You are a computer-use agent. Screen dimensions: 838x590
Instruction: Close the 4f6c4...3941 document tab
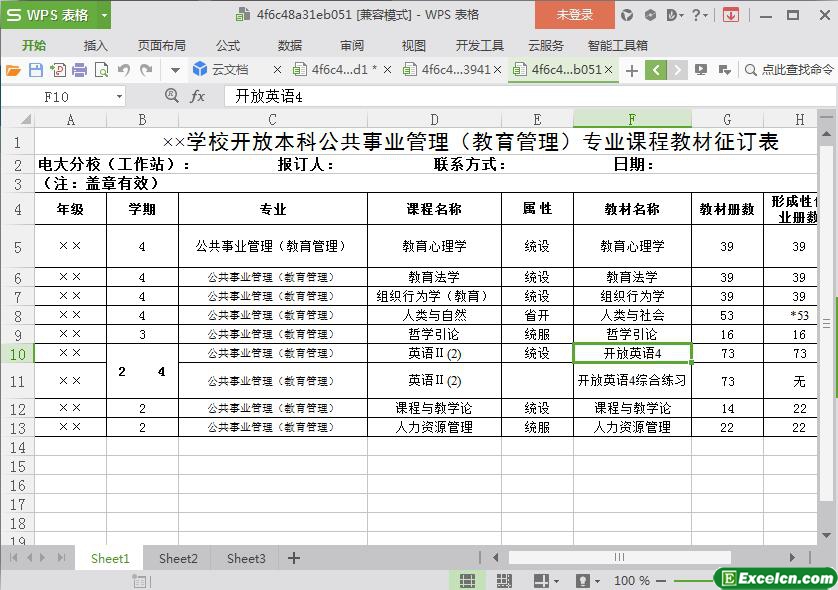click(498, 69)
